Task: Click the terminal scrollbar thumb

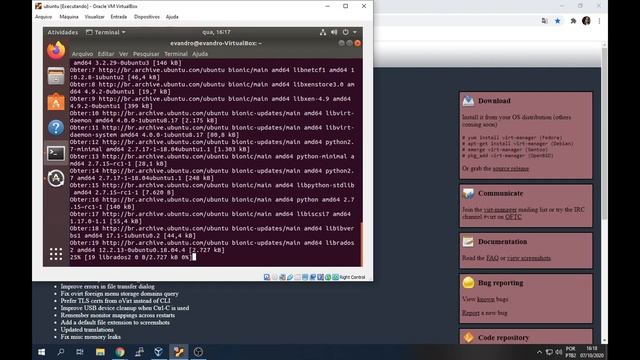Action: 361,244
